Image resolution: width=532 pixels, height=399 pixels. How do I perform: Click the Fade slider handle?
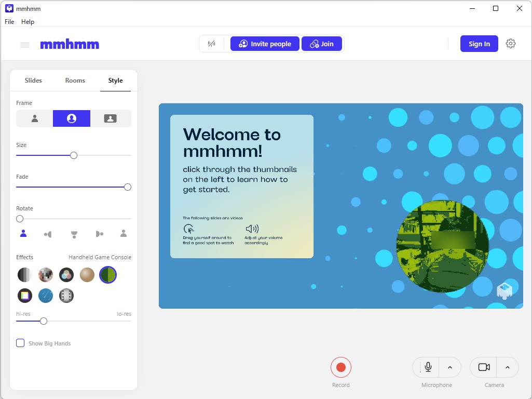click(x=128, y=187)
